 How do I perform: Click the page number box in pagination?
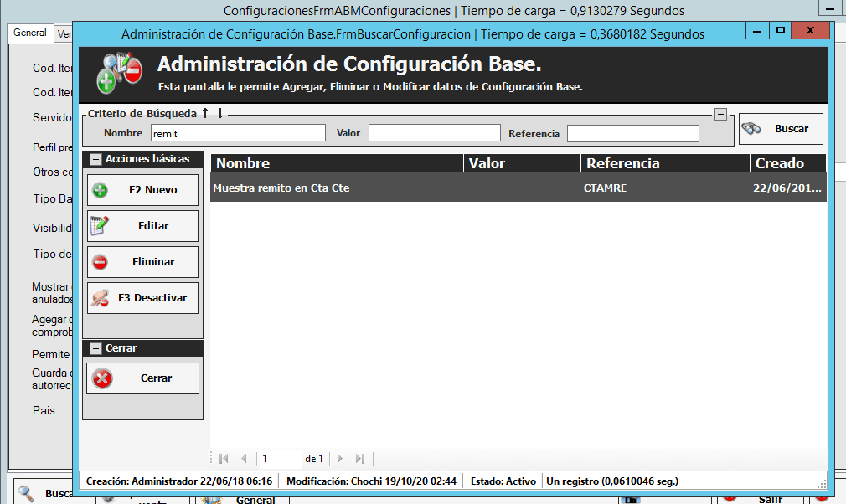pos(279,459)
